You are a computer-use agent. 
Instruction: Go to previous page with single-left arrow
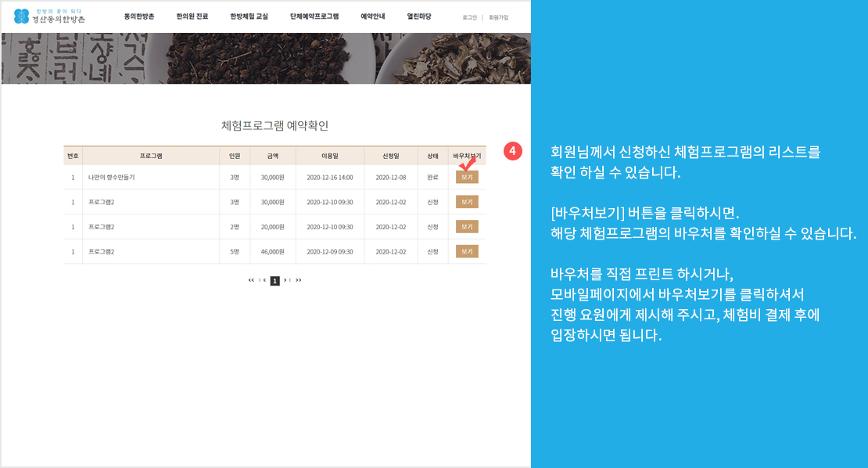tap(263, 280)
